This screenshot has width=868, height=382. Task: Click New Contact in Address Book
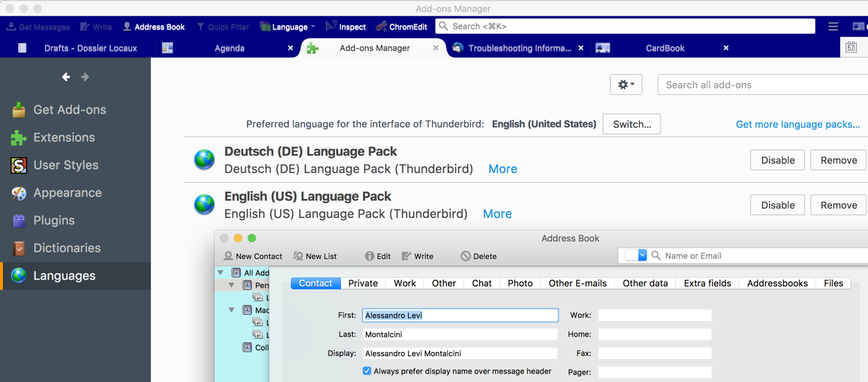tap(252, 256)
